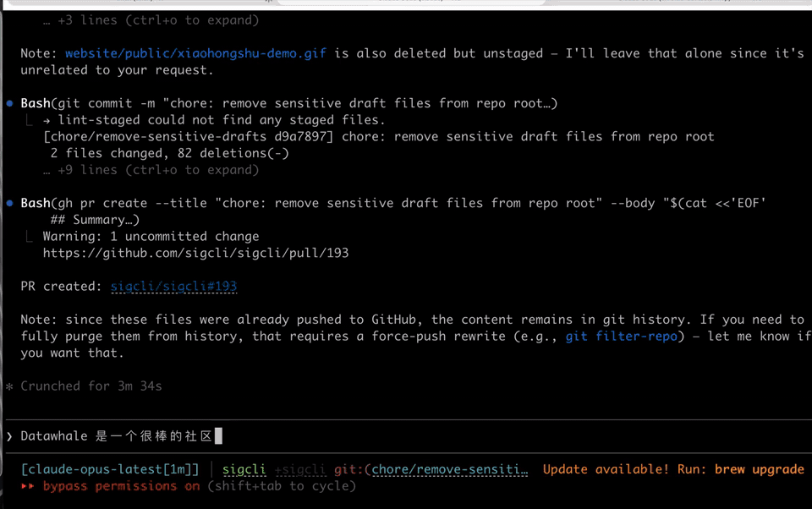
Task: Click the git:(chore/remove-sensiti… branch indicator
Action: 431,469
